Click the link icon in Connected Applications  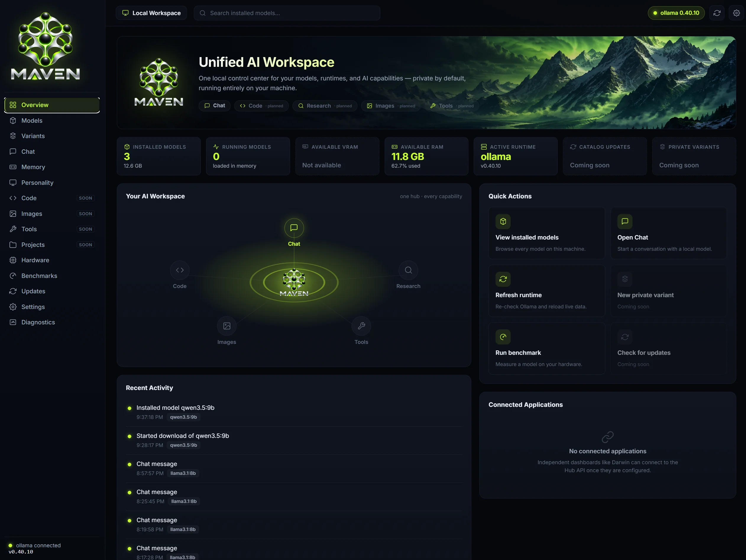tap(607, 437)
